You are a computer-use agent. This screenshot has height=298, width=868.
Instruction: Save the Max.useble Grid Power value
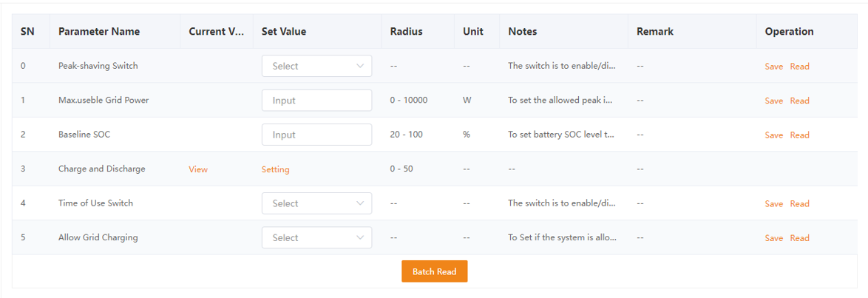(773, 101)
